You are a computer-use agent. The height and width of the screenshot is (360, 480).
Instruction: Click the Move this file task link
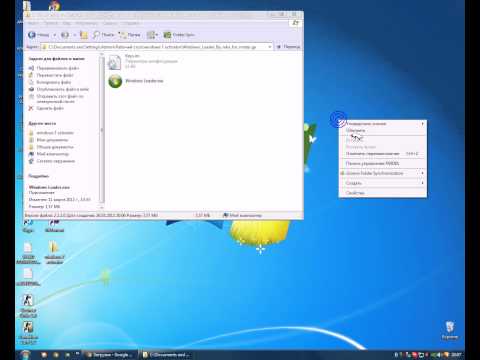pyautogui.click(x=55, y=75)
